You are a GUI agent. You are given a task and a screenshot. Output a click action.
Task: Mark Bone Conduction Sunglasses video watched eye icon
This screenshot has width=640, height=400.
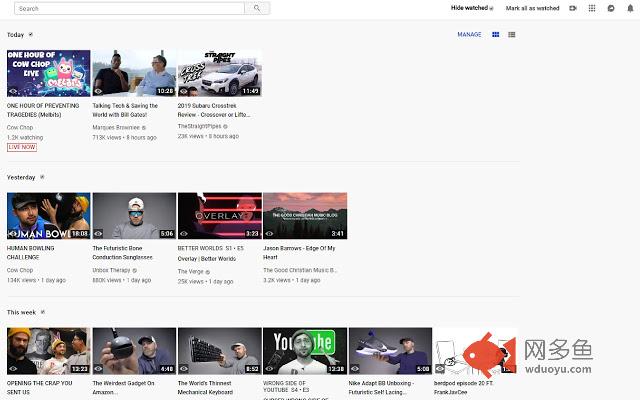pyautogui.click(x=98, y=233)
